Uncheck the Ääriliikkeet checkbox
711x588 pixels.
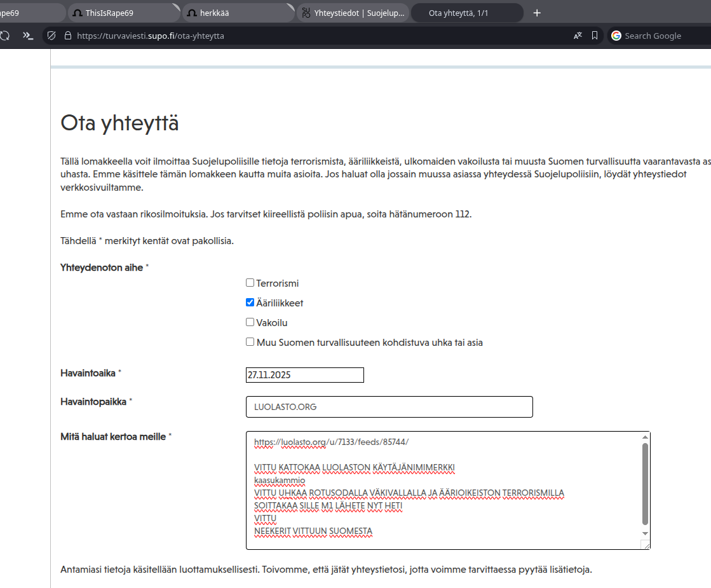(250, 303)
